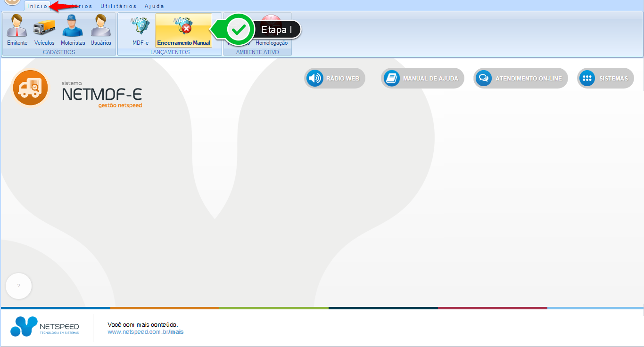The width and height of the screenshot is (644, 347).
Task: Click the LANÇAMENTOS group label
Action: pyautogui.click(x=170, y=52)
